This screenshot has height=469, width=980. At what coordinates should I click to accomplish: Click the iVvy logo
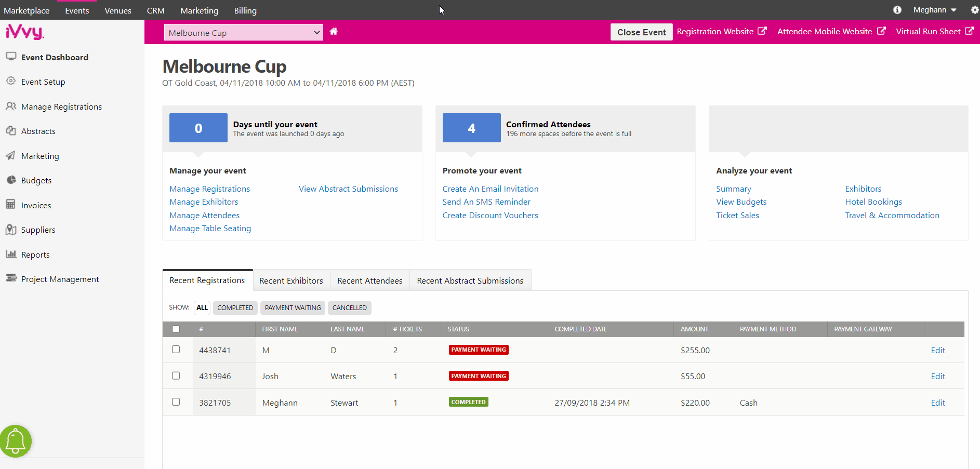(24, 32)
